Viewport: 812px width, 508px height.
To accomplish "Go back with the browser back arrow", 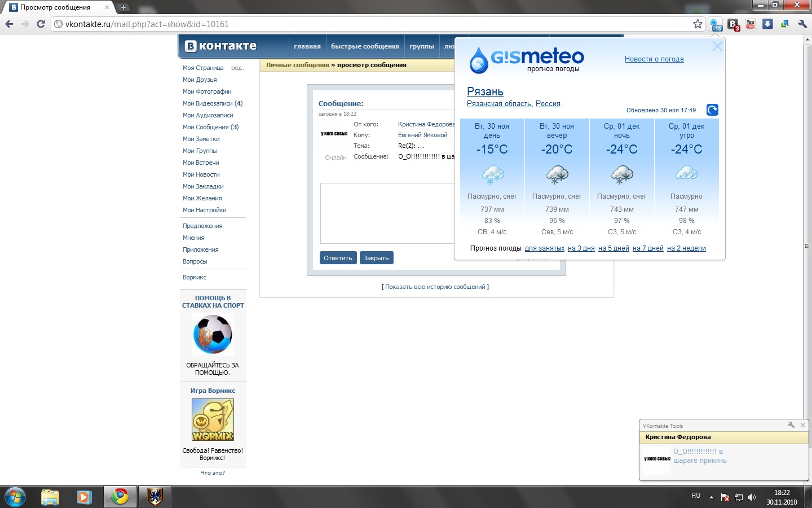I will [x=9, y=24].
